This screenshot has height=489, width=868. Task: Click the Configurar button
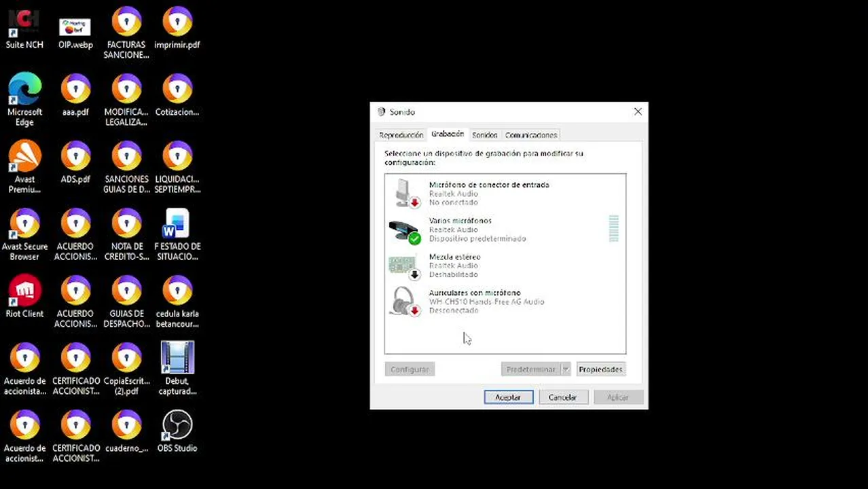point(410,369)
